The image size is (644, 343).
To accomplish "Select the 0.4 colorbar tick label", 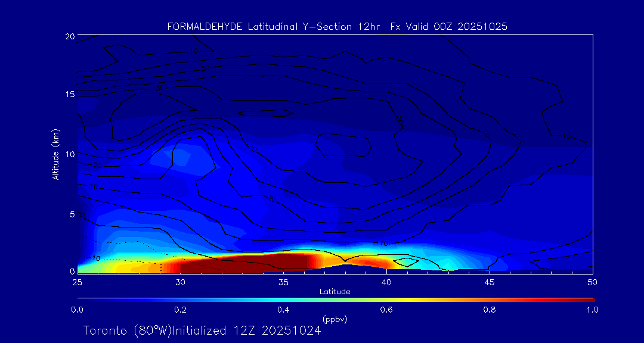I will point(283,310).
